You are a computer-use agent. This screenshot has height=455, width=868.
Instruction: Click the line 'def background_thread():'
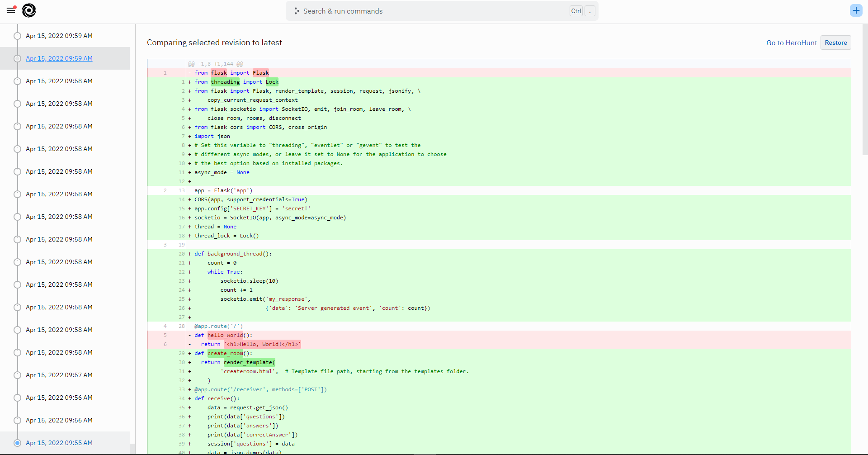coord(499,254)
